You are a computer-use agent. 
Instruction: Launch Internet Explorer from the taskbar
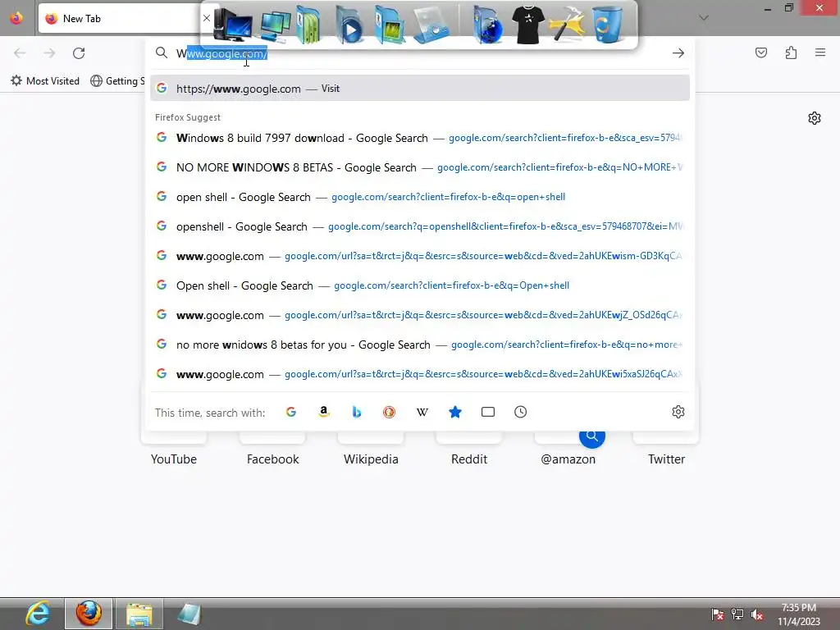tap(38, 614)
